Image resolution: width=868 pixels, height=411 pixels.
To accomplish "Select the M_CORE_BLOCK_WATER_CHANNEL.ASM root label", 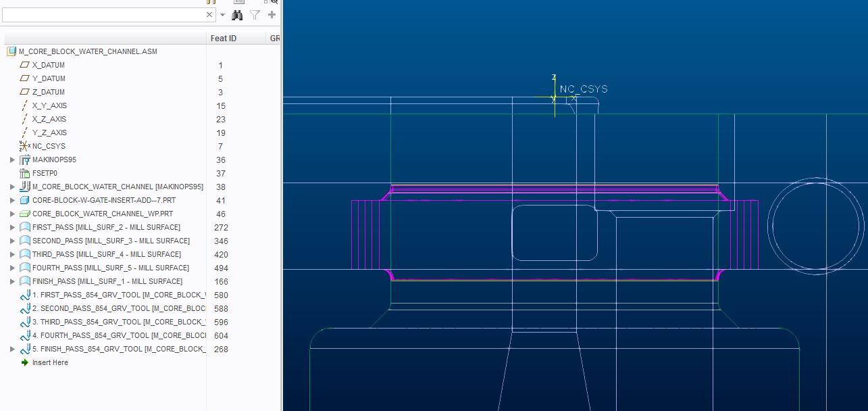I will coord(88,51).
